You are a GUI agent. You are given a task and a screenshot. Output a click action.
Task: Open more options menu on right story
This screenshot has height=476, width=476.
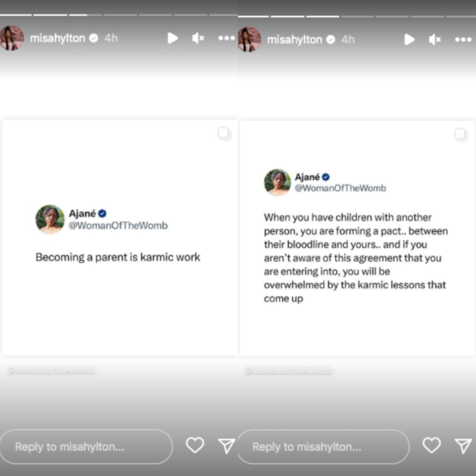click(x=463, y=39)
